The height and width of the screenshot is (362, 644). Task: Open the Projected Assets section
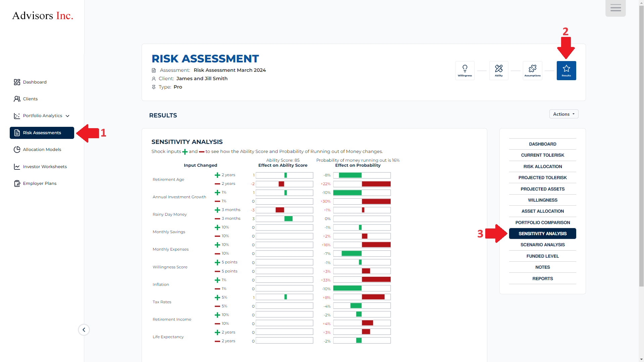coord(542,189)
